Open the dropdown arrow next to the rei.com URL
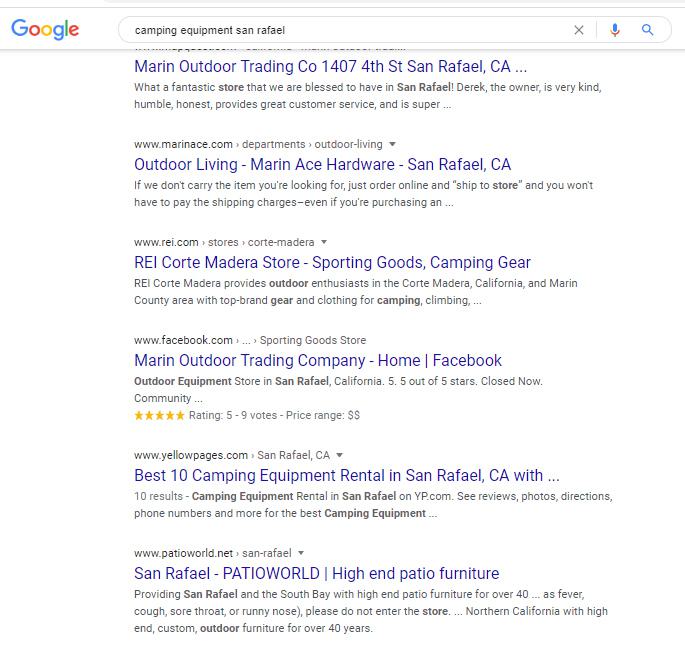Viewport: 685px width, 651px height. click(x=324, y=242)
